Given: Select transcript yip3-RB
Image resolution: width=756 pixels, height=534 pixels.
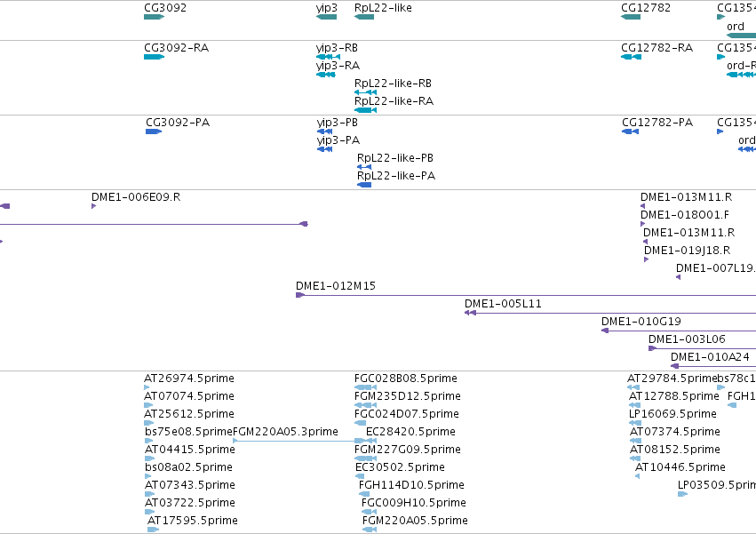Looking at the screenshot, I should point(337,48).
